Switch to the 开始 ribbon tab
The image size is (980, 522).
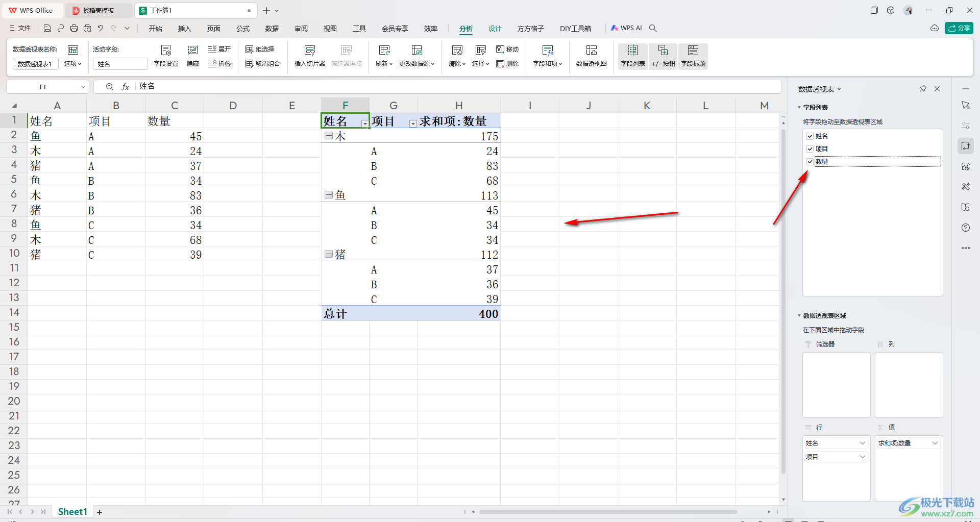[156, 29]
